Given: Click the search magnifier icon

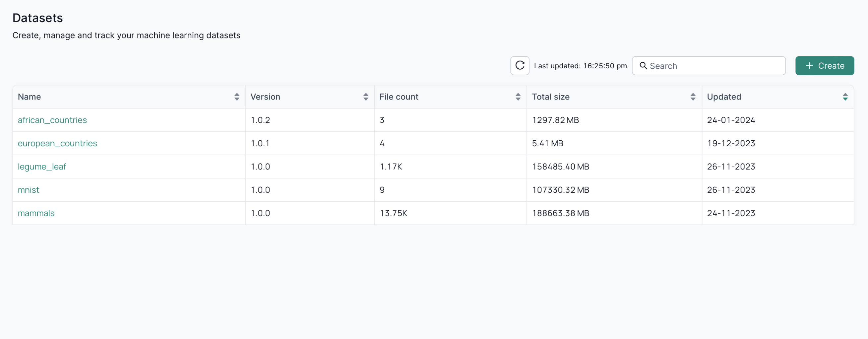Looking at the screenshot, I should coord(644,66).
